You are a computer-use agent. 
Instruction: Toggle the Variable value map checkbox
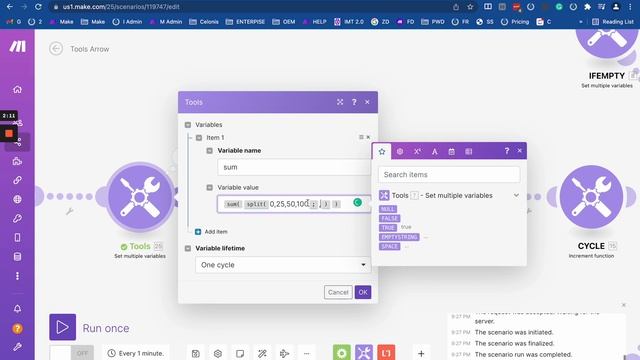(209, 187)
